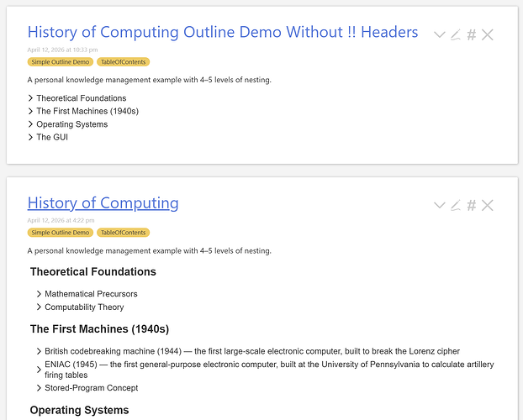Viewport: 523px width, 420px height.
Task: Expand Theoretical Foundations in the top outline list
Action: 31,98
